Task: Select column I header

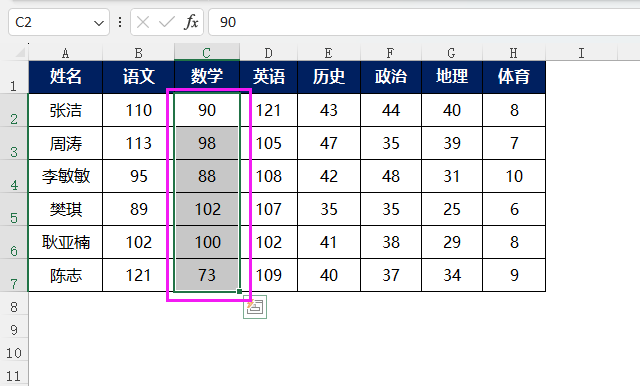Action: [582, 53]
